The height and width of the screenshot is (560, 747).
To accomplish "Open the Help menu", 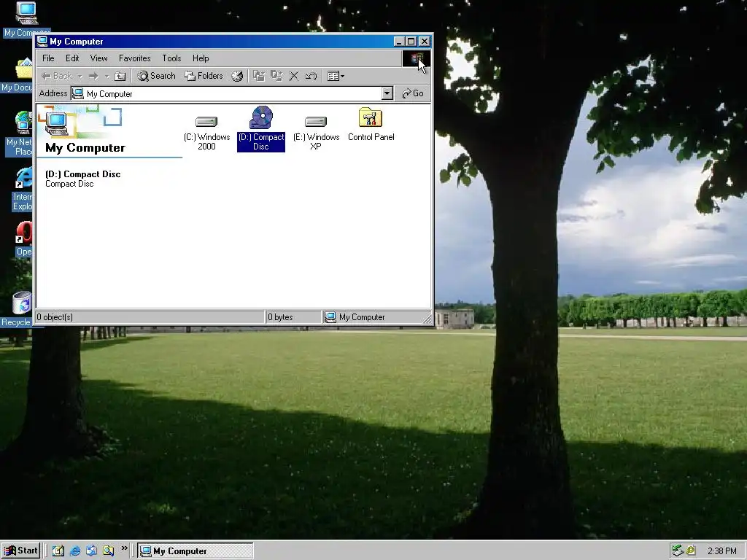I will tap(201, 58).
